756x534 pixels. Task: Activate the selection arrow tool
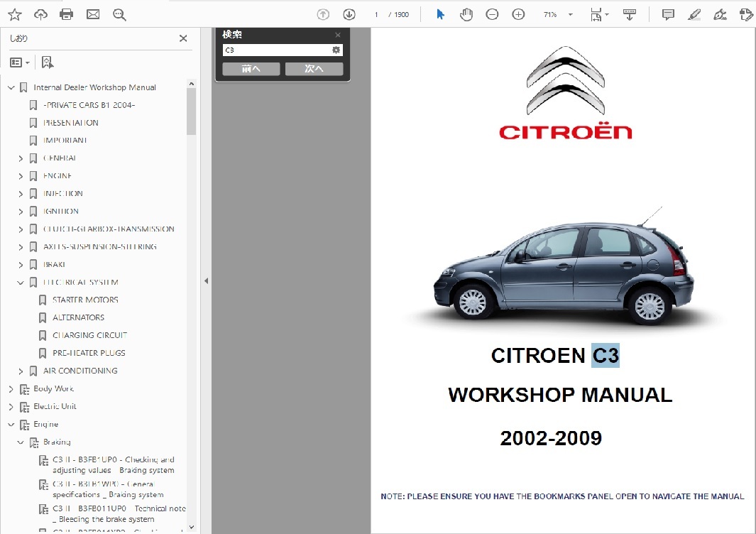click(440, 14)
